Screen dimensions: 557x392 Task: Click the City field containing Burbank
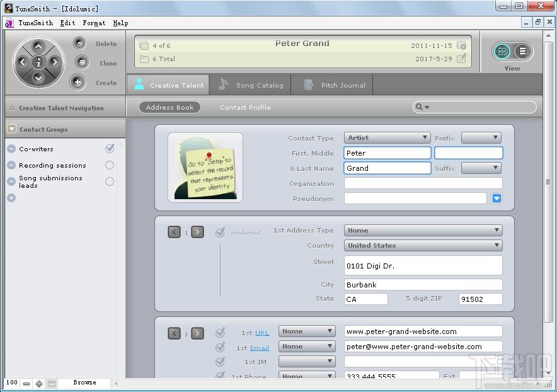[x=423, y=285]
